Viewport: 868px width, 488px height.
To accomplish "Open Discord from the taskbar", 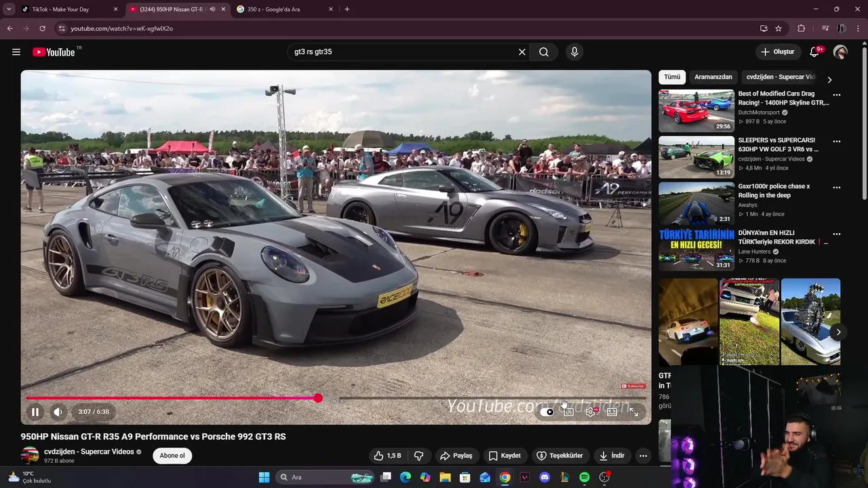I will (x=545, y=477).
